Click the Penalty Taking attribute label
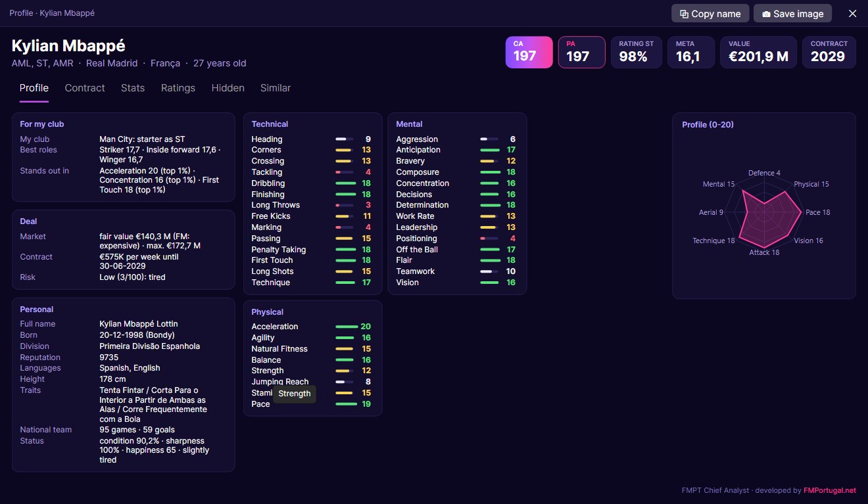The width and height of the screenshot is (868, 504). [279, 250]
